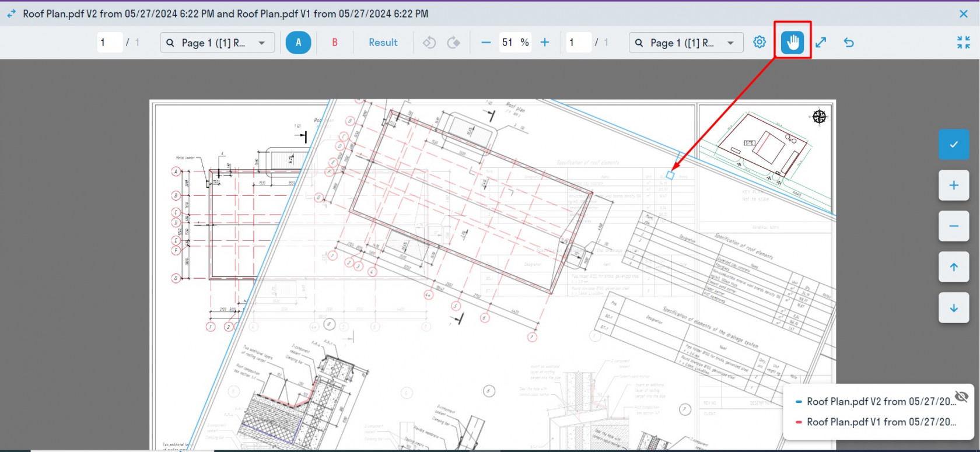980x452 pixels.
Task: Click the small blue alignment handle square
Action: (670, 175)
